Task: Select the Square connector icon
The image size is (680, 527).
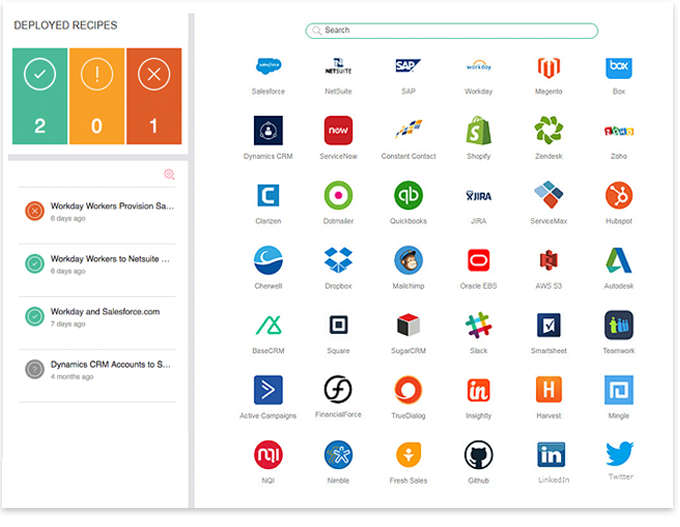Action: [x=338, y=325]
